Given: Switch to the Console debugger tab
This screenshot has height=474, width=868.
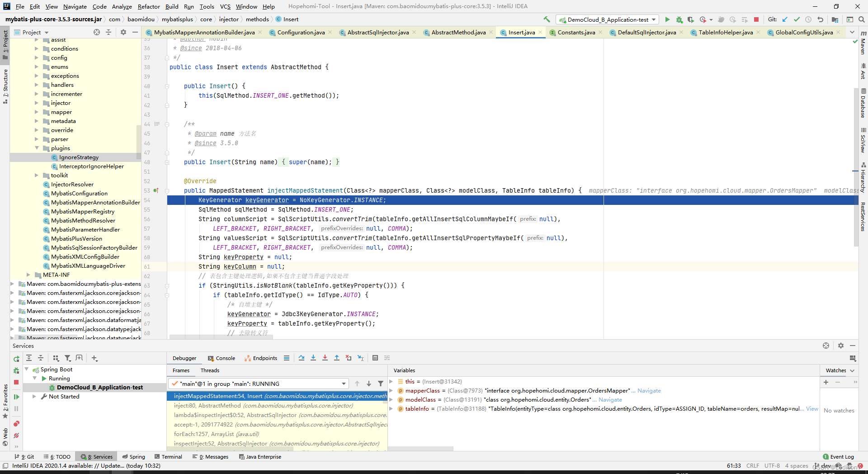Looking at the screenshot, I should (x=222, y=358).
